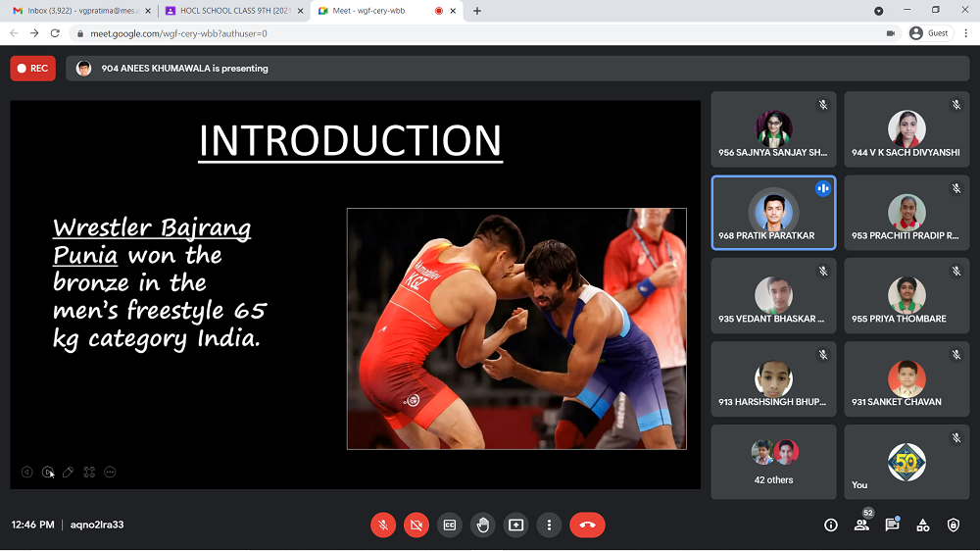The height and width of the screenshot is (551, 980).
Task: Toggle closed captions
Action: tap(450, 525)
